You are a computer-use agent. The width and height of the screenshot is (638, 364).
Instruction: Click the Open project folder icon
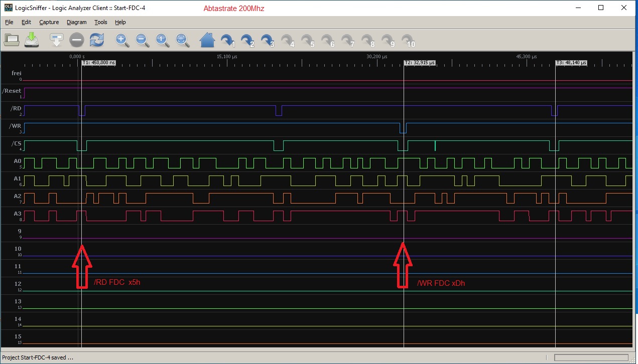tap(11, 40)
